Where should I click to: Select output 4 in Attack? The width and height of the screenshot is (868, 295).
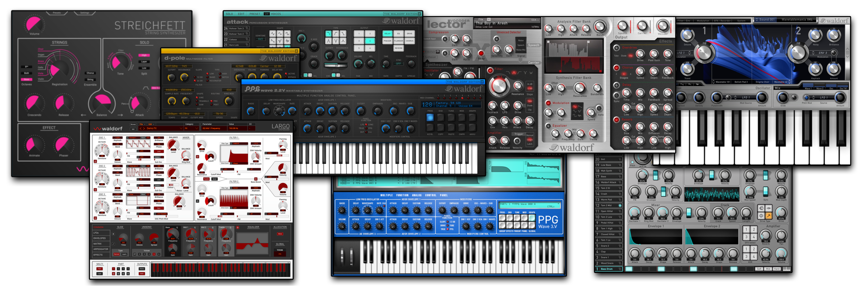(370, 41)
